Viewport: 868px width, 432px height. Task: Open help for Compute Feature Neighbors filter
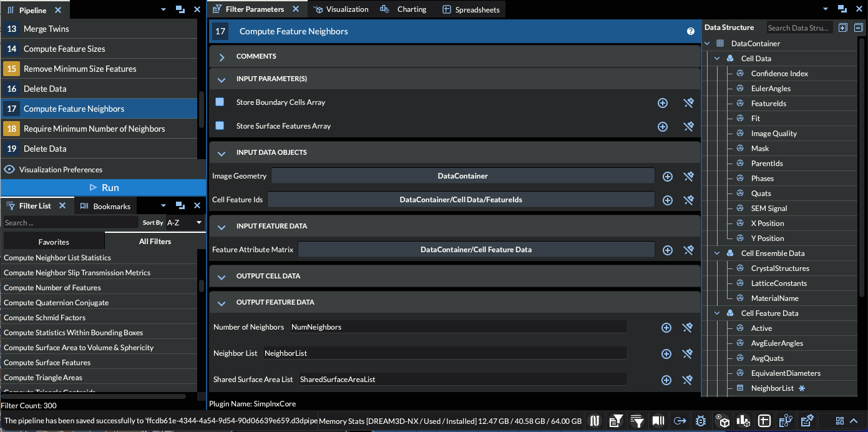691,31
